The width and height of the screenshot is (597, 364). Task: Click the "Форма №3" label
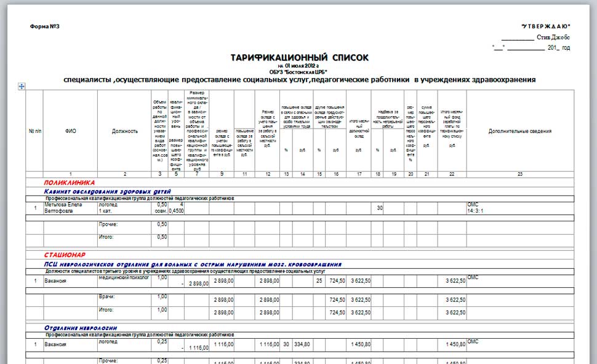pyautogui.click(x=44, y=26)
